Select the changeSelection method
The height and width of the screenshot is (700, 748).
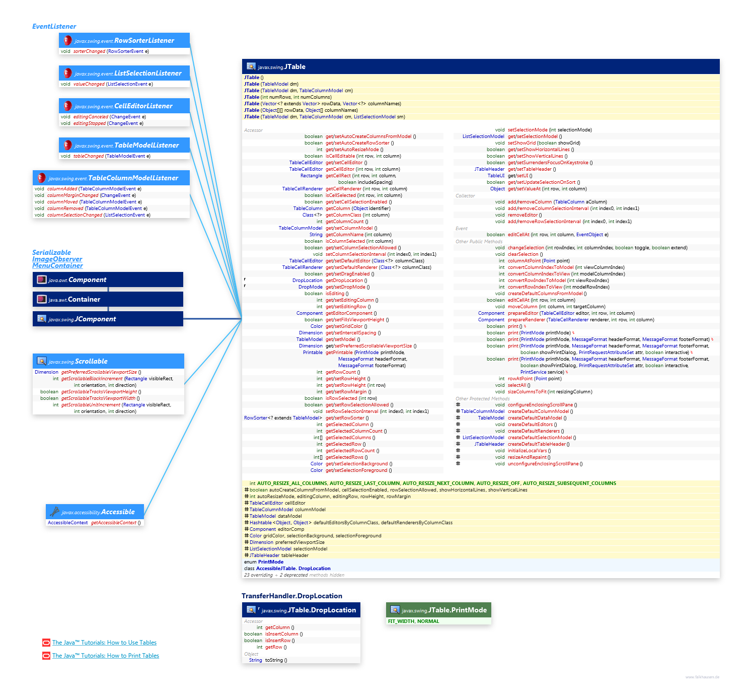pos(526,248)
